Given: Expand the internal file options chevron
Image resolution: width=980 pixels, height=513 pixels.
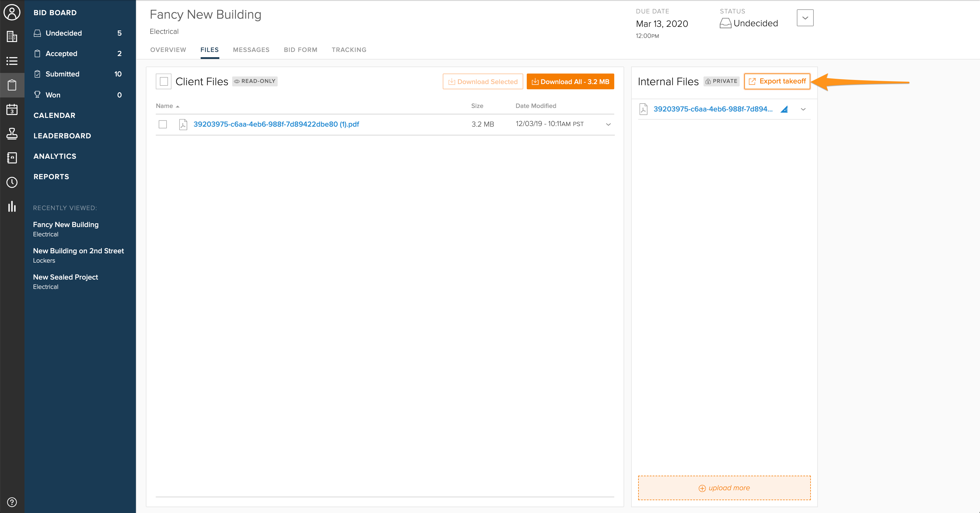Looking at the screenshot, I should pos(803,109).
